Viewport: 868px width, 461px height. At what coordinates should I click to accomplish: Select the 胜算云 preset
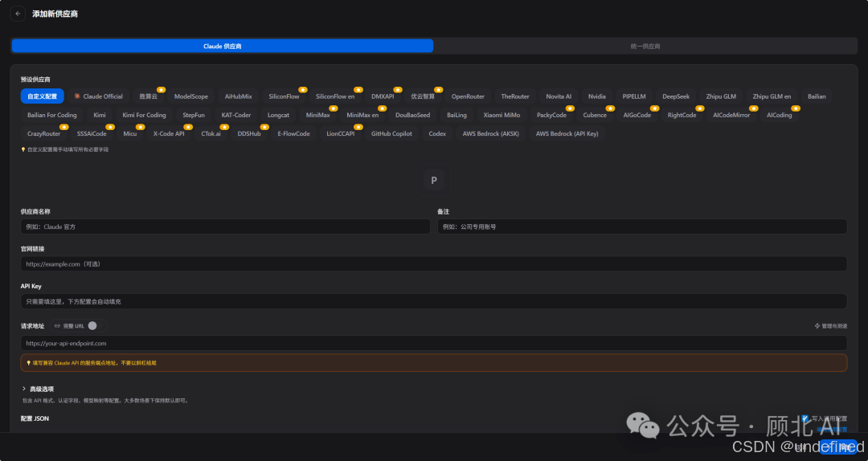click(149, 96)
